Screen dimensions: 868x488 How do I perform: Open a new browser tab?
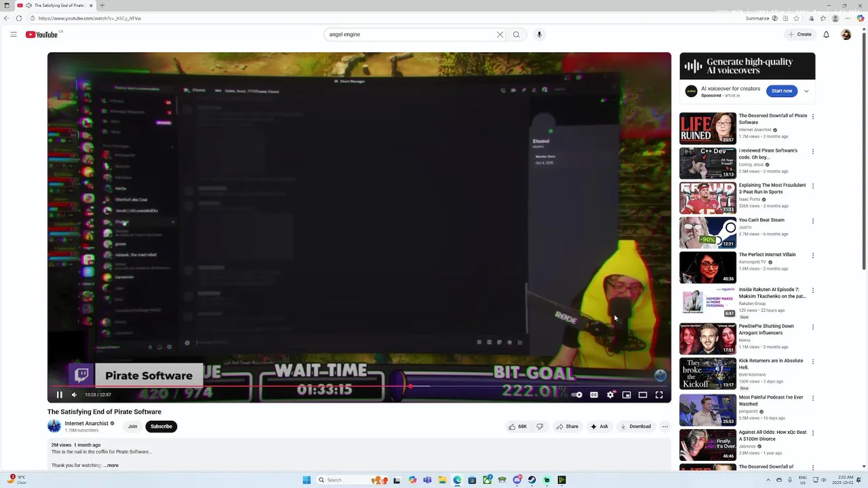102,5
